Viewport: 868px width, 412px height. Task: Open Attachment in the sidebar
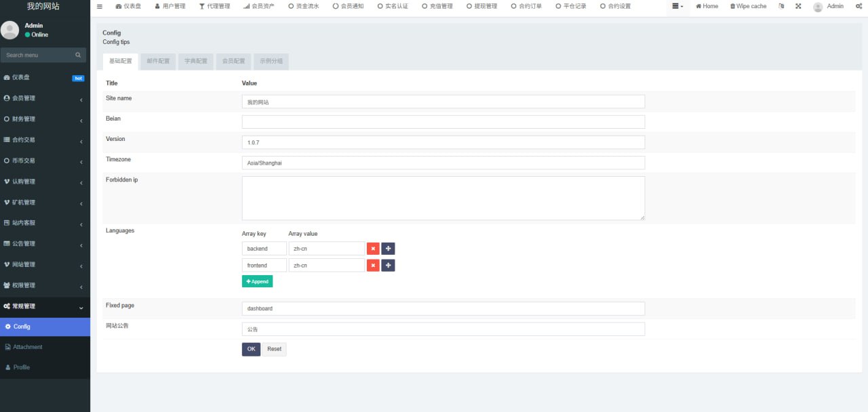(28, 347)
